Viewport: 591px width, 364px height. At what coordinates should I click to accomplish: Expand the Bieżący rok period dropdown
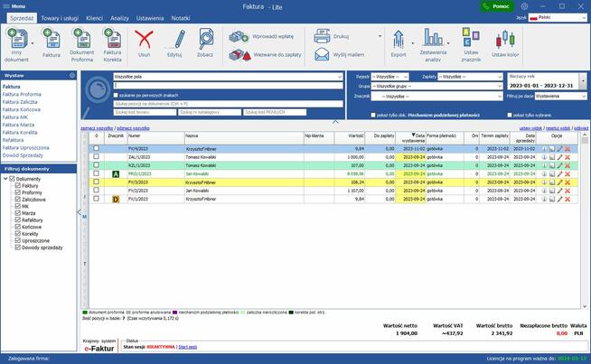tap(581, 77)
